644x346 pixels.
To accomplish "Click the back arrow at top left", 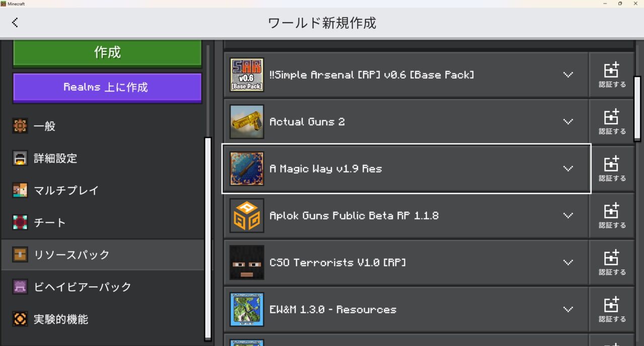I will pos(15,22).
